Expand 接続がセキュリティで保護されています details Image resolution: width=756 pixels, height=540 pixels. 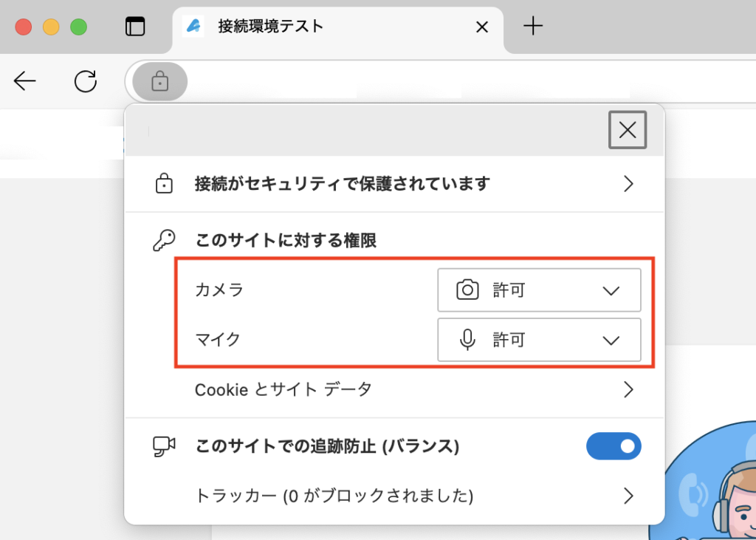click(628, 184)
